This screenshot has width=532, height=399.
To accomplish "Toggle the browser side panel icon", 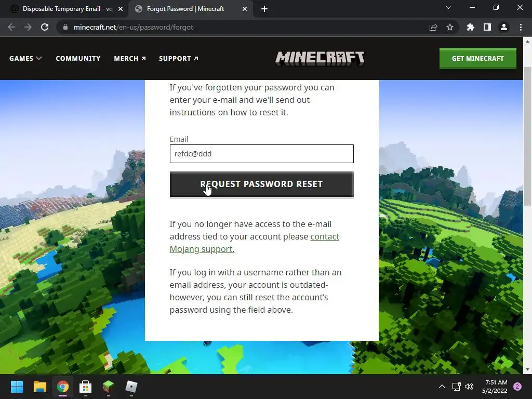I will pyautogui.click(x=487, y=27).
